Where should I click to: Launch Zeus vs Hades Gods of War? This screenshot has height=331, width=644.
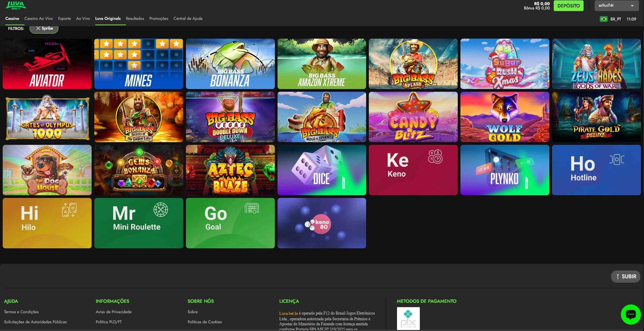(x=596, y=64)
